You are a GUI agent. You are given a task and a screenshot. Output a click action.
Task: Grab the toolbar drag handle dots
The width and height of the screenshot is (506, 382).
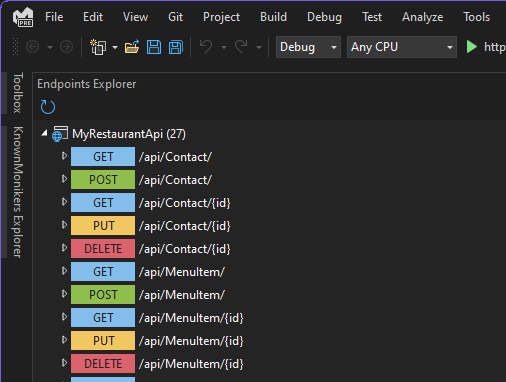click(x=15, y=47)
